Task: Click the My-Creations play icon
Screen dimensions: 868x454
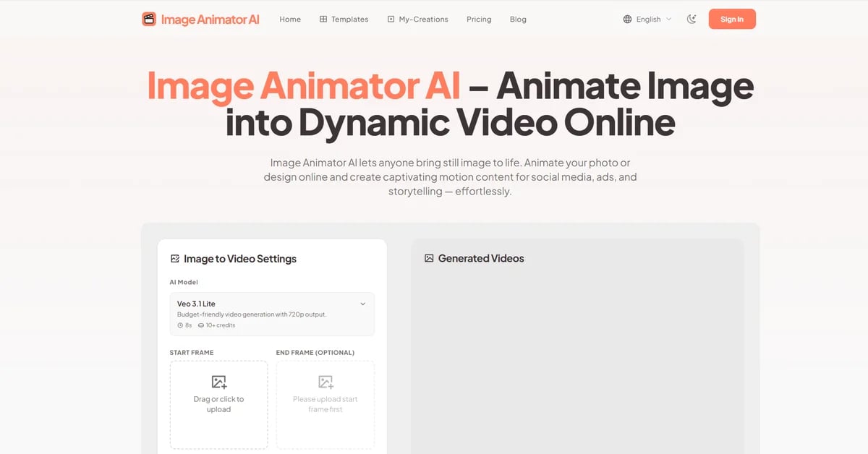Action: pyautogui.click(x=391, y=20)
